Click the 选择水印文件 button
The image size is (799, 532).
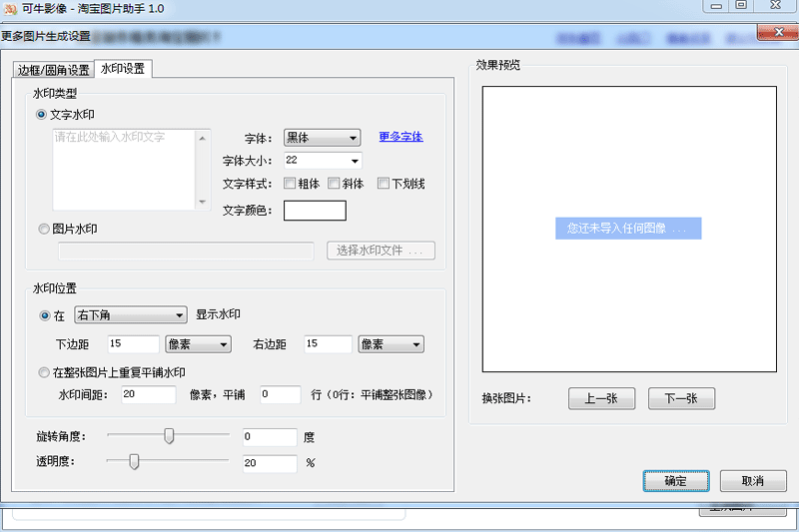(x=381, y=251)
